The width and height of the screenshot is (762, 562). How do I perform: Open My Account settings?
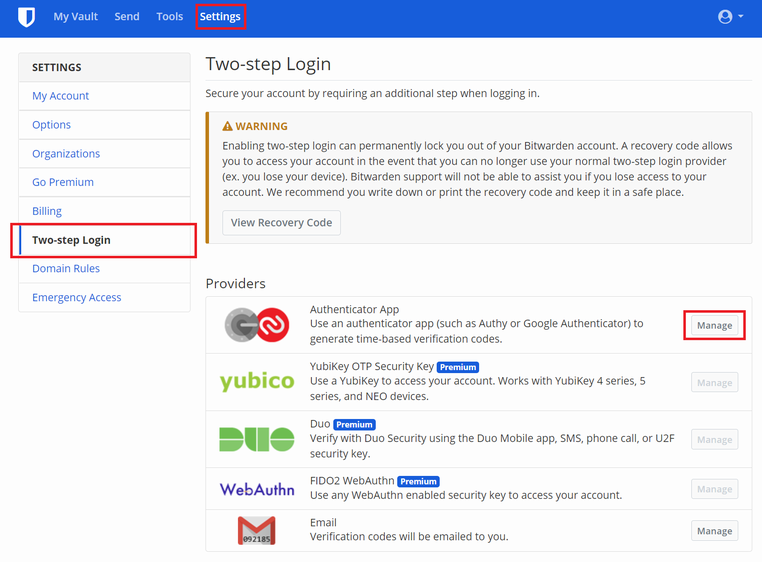point(61,96)
